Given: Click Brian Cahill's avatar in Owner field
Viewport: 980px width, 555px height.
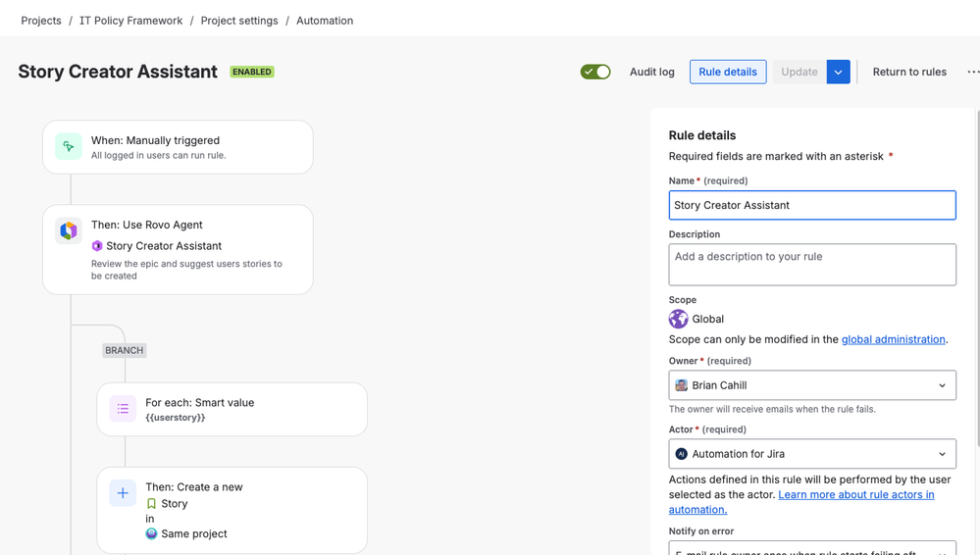Looking at the screenshot, I should tap(681, 385).
